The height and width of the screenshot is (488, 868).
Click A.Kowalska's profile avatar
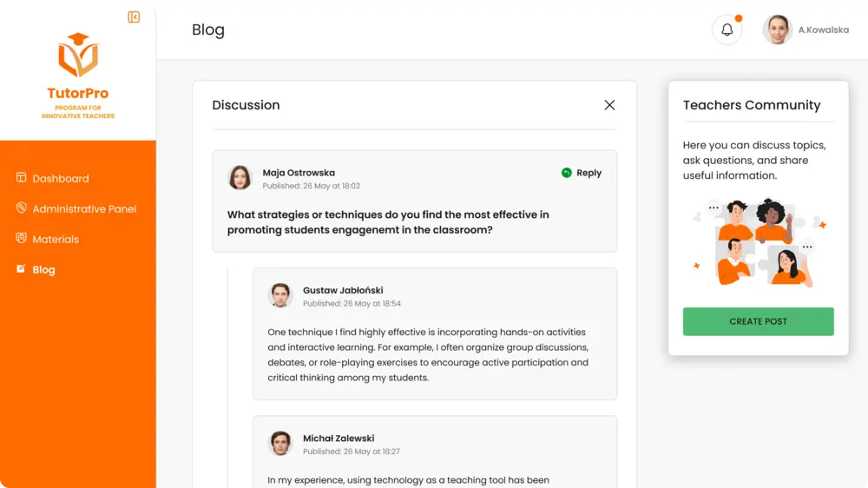(777, 30)
